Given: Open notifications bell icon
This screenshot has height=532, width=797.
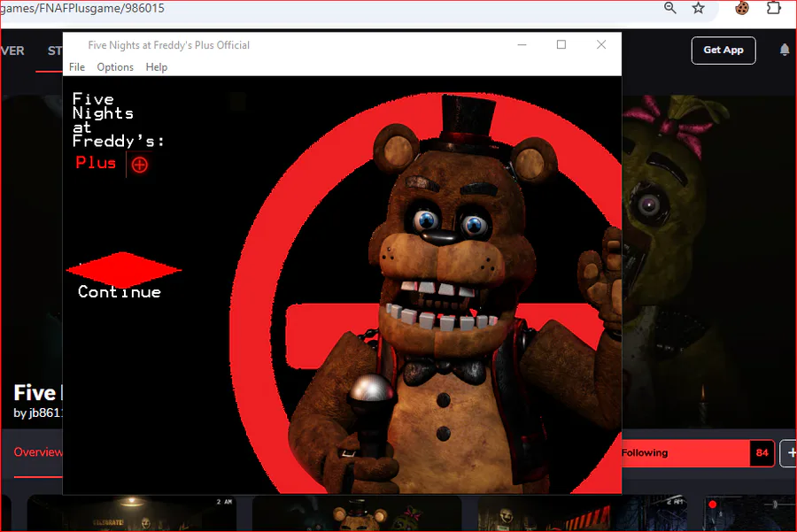Looking at the screenshot, I should 785,50.
